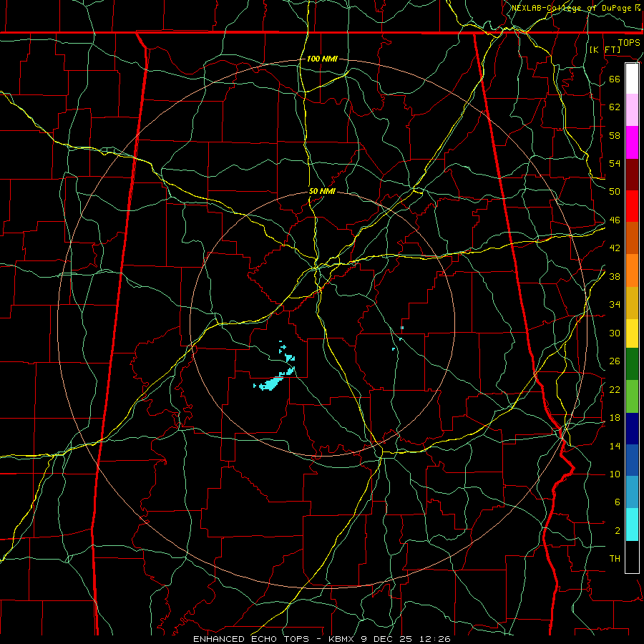
Task: Click the "50" legend value
Action: pos(615,191)
